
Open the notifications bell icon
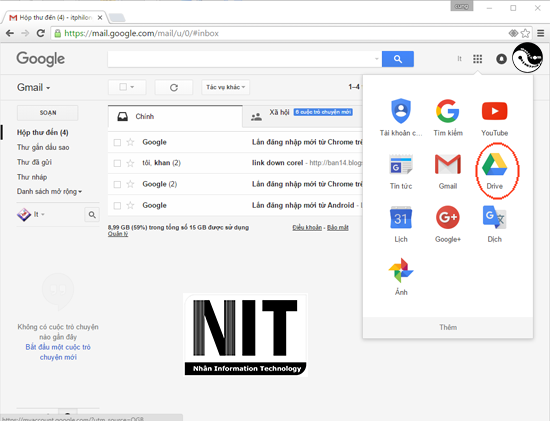[x=501, y=59]
